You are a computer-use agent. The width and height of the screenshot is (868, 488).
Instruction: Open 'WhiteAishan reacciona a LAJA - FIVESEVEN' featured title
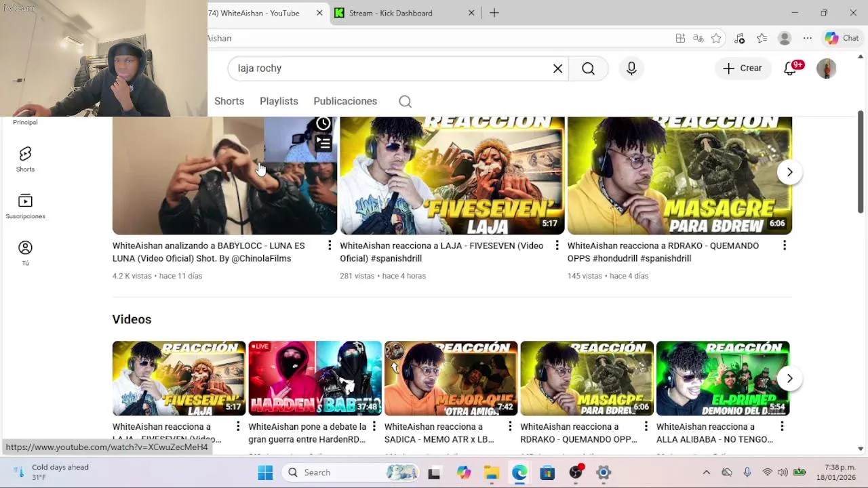click(x=441, y=252)
